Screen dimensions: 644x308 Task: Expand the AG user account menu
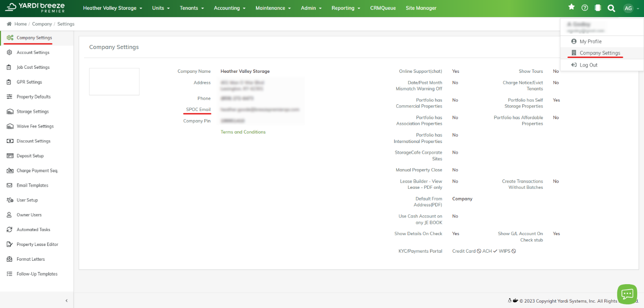pos(631,8)
